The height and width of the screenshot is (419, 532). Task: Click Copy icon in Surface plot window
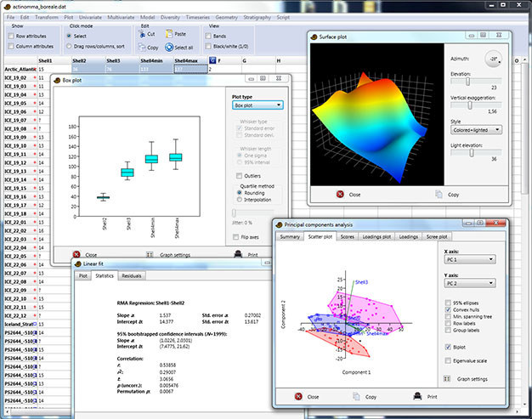coord(439,194)
